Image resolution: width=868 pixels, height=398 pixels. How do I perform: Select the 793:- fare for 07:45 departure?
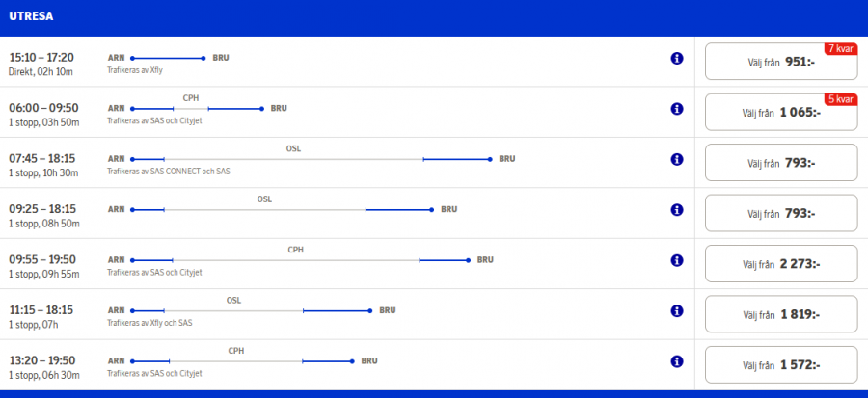coord(781,163)
